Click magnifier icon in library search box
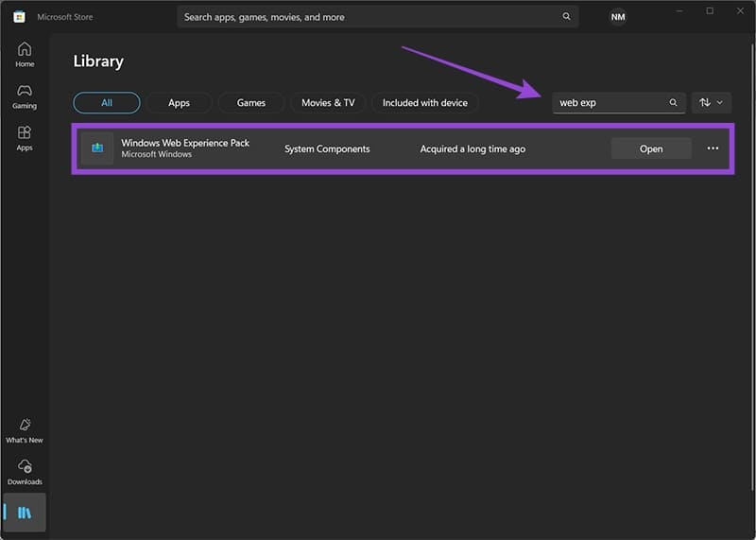 point(673,102)
